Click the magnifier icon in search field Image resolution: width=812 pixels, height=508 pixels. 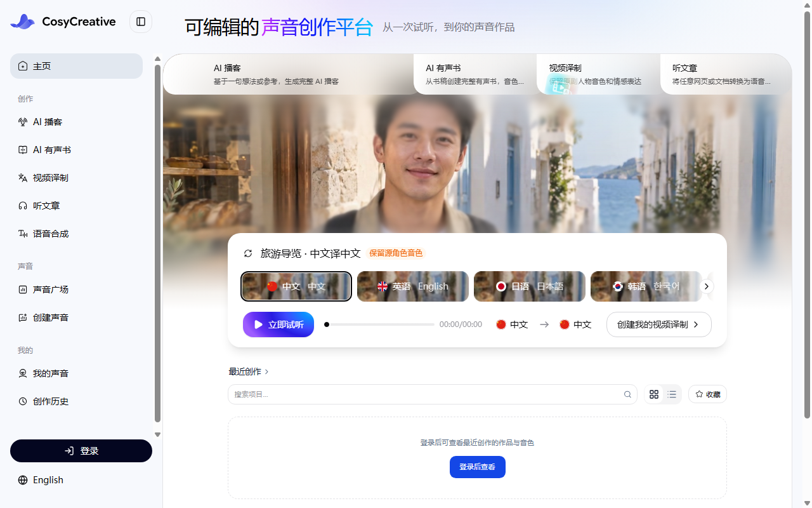coord(627,394)
